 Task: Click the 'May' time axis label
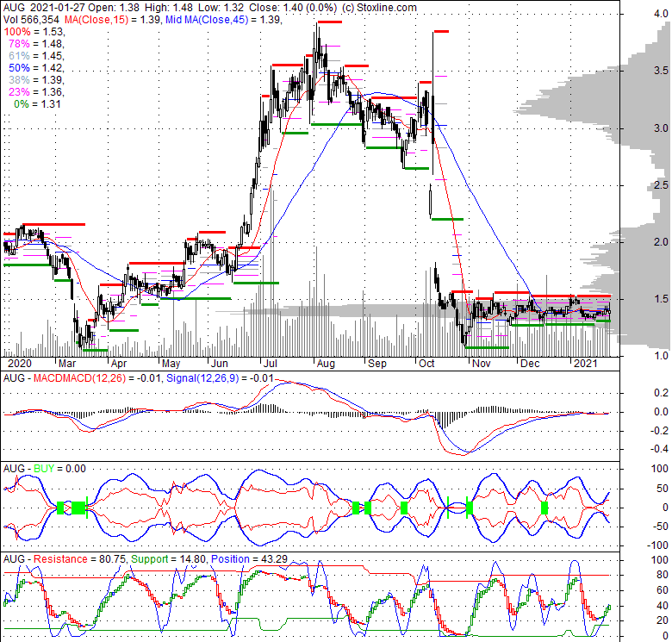click(x=171, y=364)
